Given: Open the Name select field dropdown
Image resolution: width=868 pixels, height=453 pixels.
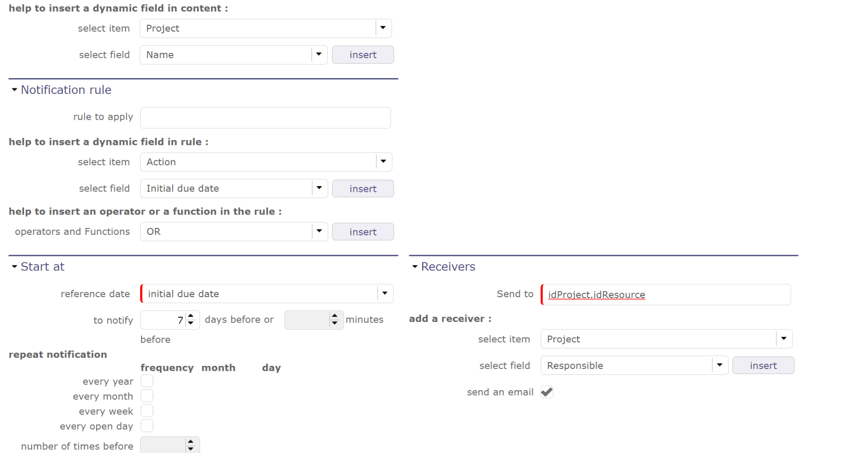Looking at the screenshot, I should tap(319, 55).
